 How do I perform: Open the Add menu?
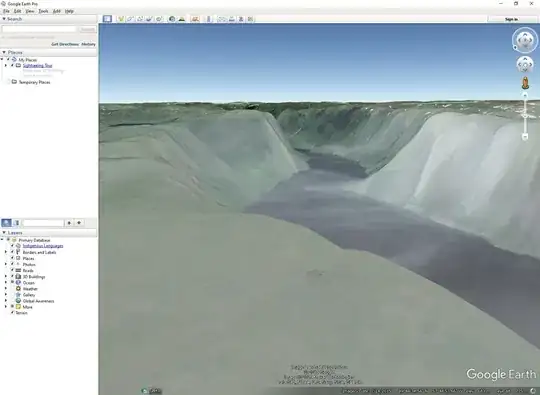pos(56,11)
